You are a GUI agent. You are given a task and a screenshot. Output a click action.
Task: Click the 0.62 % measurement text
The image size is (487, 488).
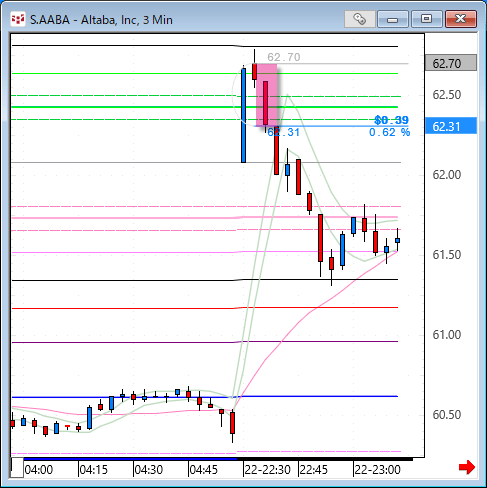[x=389, y=132]
